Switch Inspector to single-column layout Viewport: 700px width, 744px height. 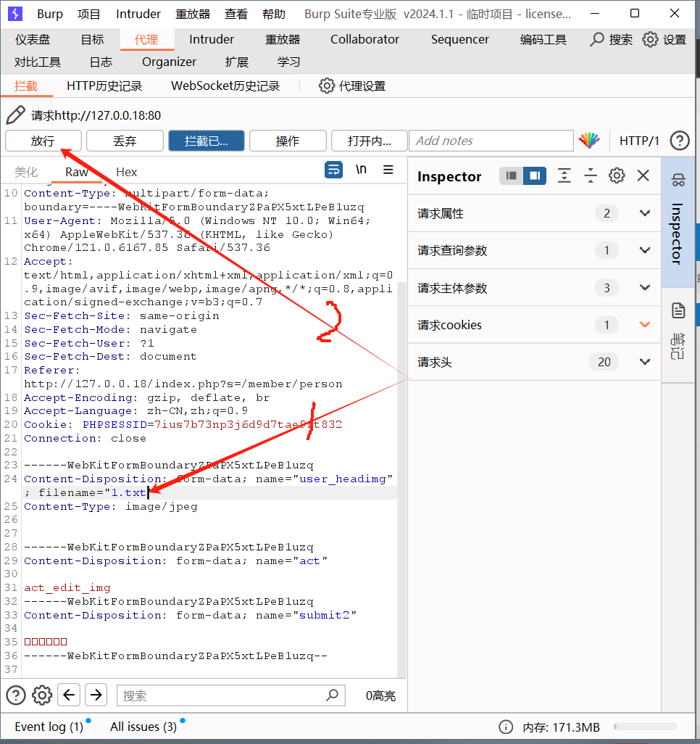[512, 176]
